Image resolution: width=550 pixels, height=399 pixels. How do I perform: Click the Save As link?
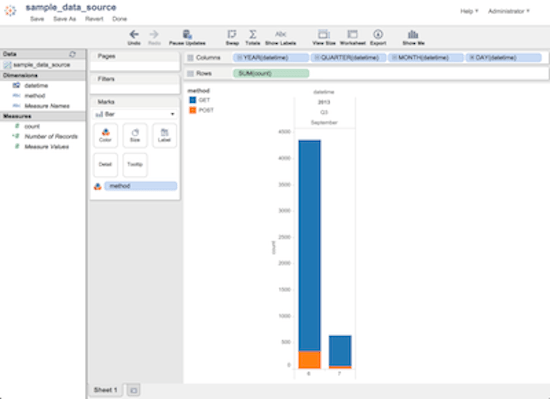pyautogui.click(x=65, y=19)
